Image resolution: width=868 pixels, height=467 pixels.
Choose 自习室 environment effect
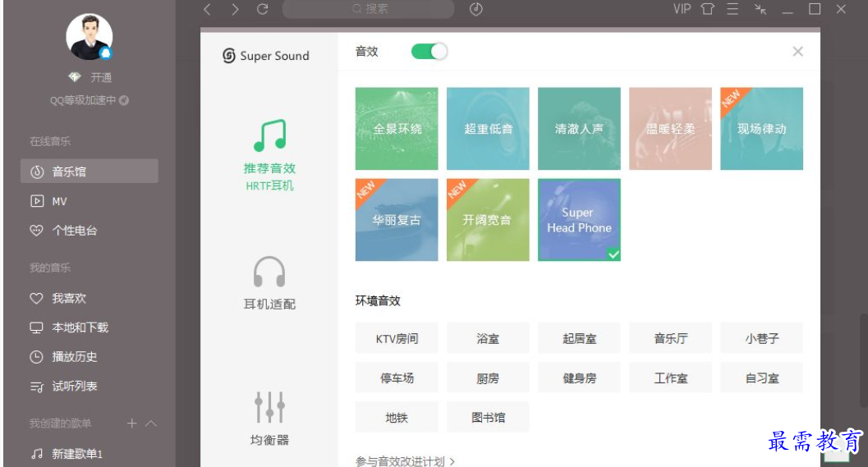pos(762,378)
